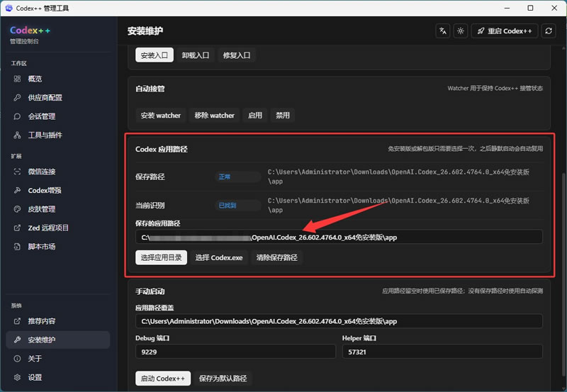Click the Codex++ logo text

click(30, 30)
